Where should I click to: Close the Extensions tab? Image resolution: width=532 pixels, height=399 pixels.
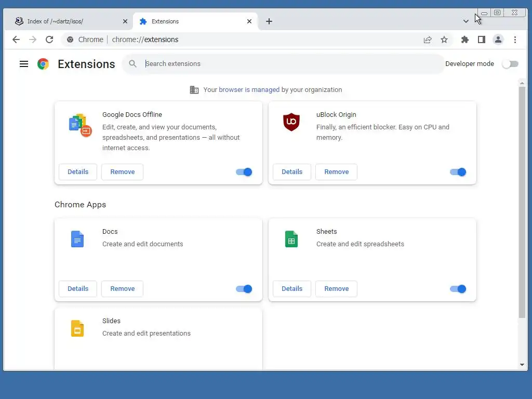coord(249,21)
